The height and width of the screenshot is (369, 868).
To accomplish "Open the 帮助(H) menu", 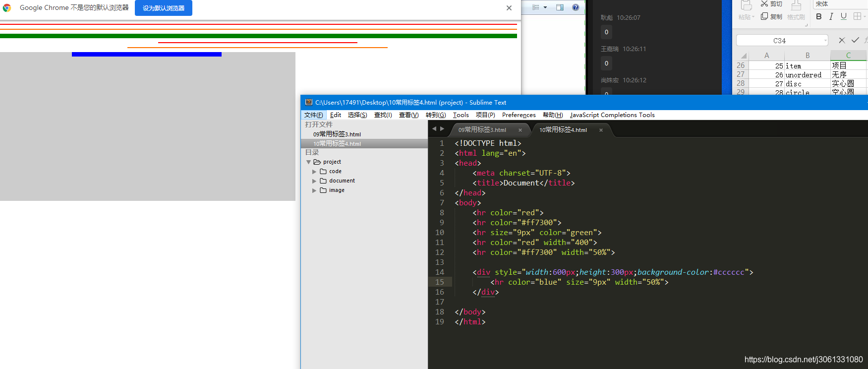I will [x=553, y=115].
